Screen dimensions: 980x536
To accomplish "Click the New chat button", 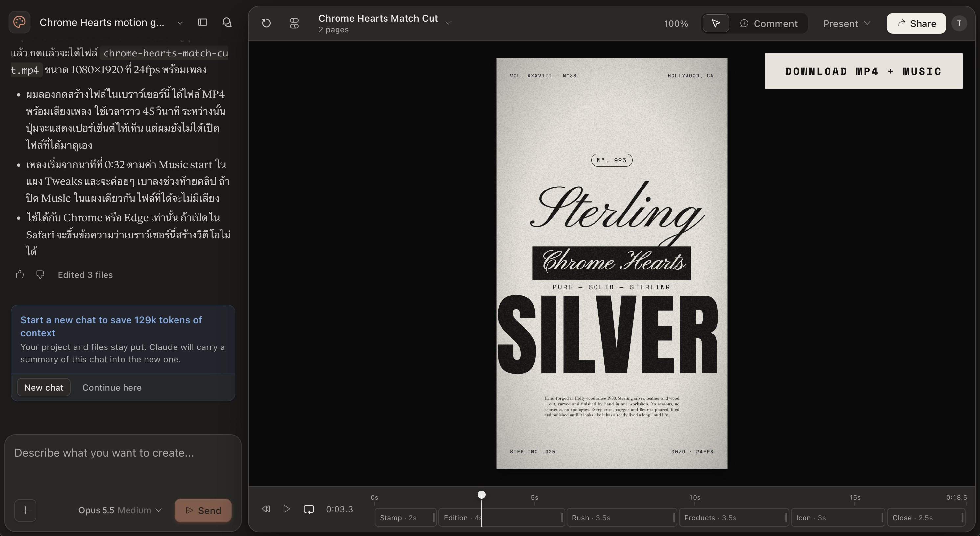I will [x=44, y=387].
